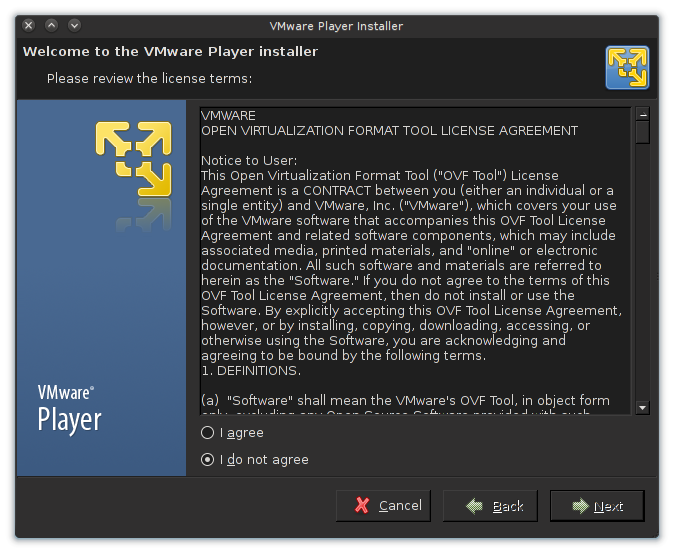Click the scrollbar up arrow of license text
Viewport: 674px width, 553px height.
click(643, 114)
